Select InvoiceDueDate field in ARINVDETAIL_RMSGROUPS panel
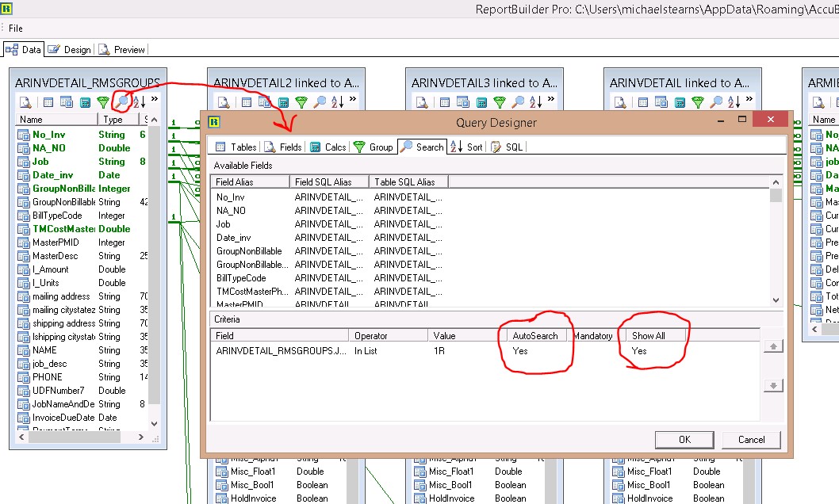Viewport: 839px width, 504px height. 63,418
